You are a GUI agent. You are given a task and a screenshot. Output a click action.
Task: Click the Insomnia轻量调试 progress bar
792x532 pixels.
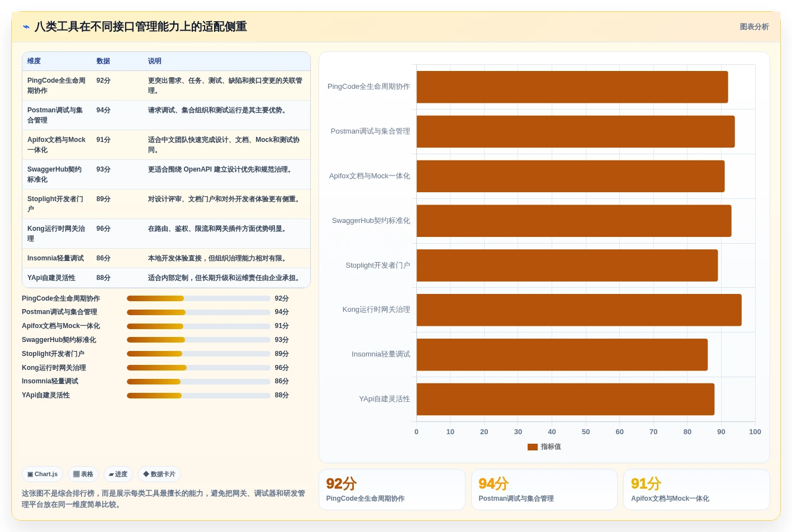pos(198,382)
